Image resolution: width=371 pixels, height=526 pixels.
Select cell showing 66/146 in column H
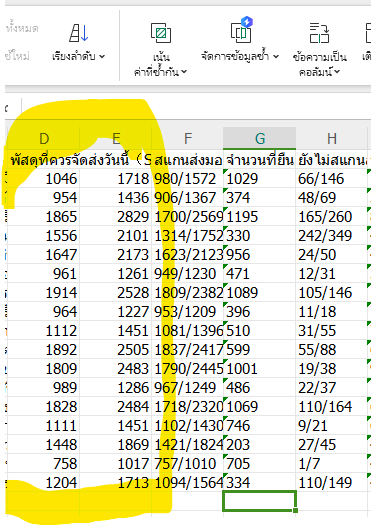pyautogui.click(x=331, y=179)
